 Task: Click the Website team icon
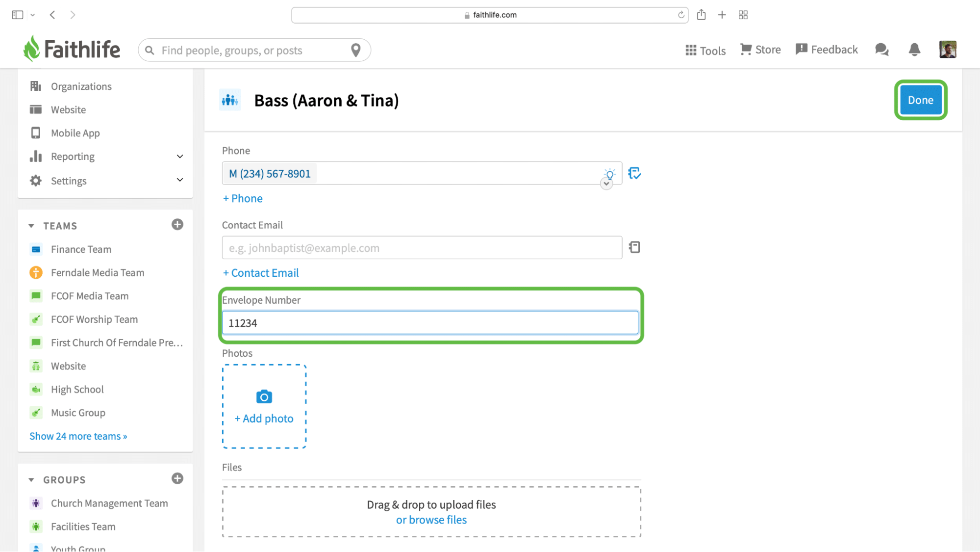36,366
